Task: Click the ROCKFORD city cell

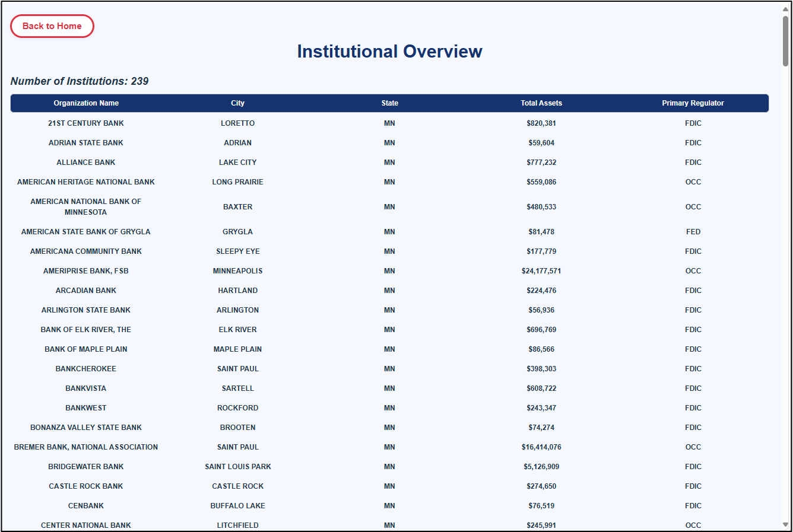Action: click(237, 408)
